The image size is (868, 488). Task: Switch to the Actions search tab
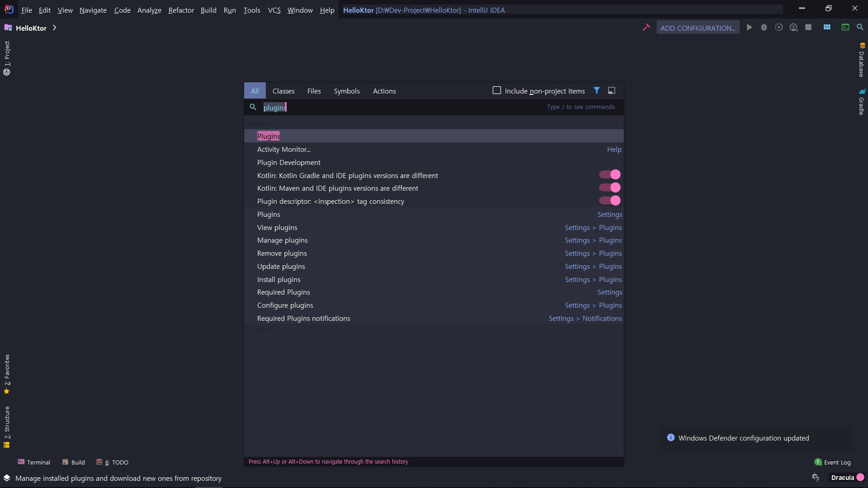pyautogui.click(x=384, y=91)
